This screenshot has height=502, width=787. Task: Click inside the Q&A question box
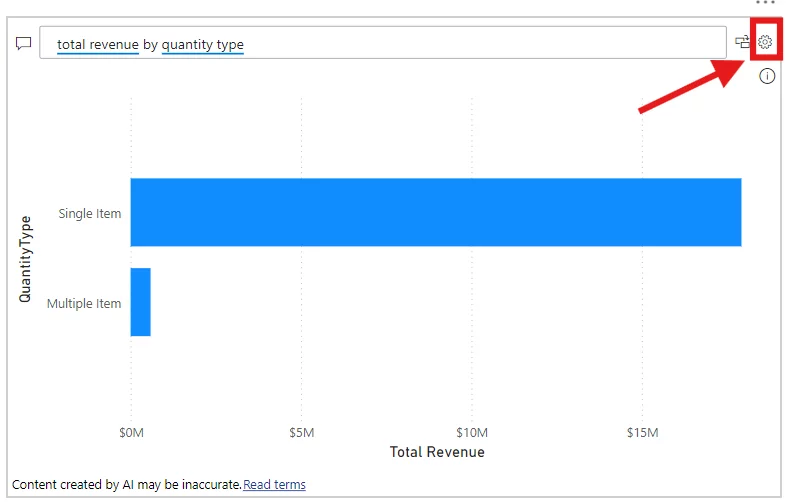[480, 44]
